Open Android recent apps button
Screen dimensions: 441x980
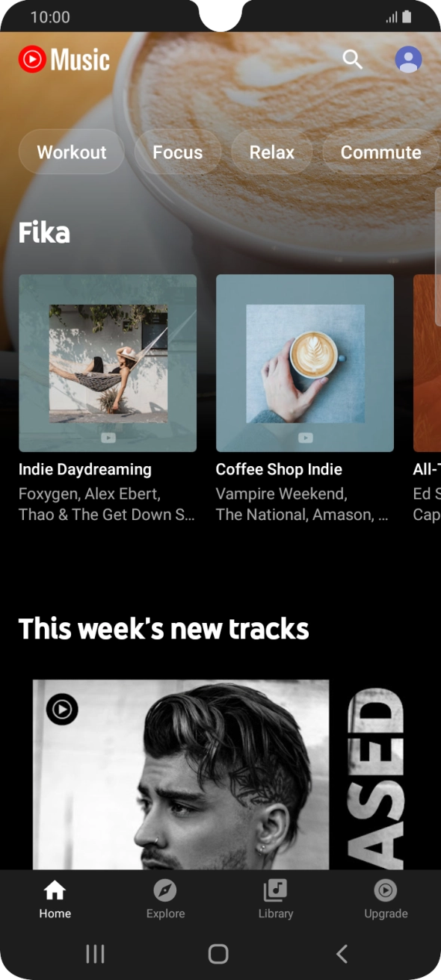click(95, 953)
